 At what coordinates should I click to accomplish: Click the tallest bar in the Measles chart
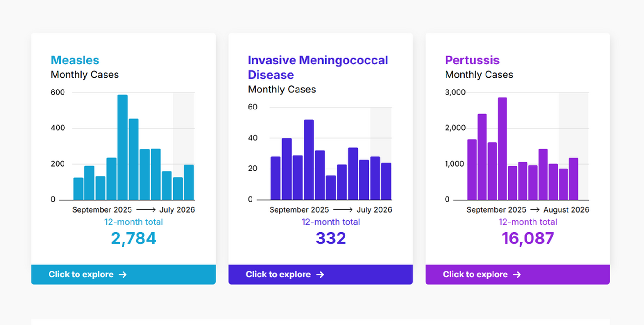click(x=123, y=147)
